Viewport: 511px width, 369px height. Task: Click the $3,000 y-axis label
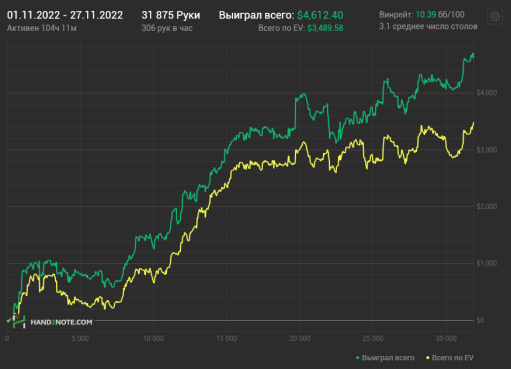(487, 150)
